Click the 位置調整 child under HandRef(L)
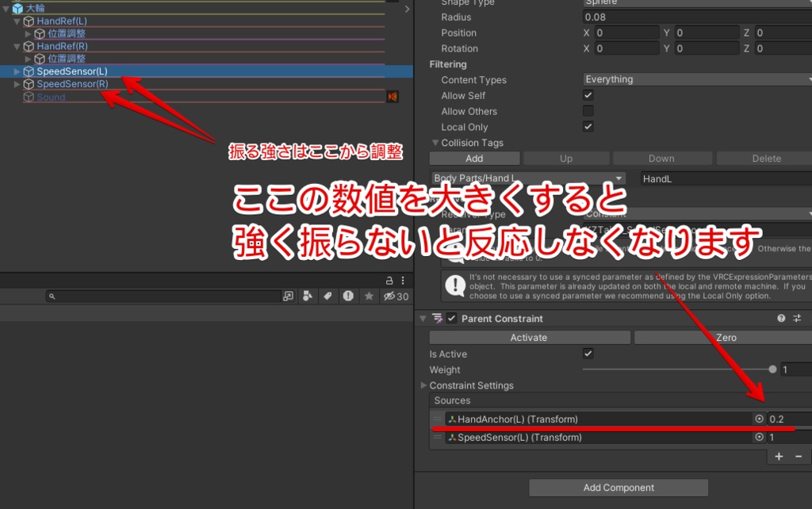Screen dimensions: 812x509 tap(67, 33)
